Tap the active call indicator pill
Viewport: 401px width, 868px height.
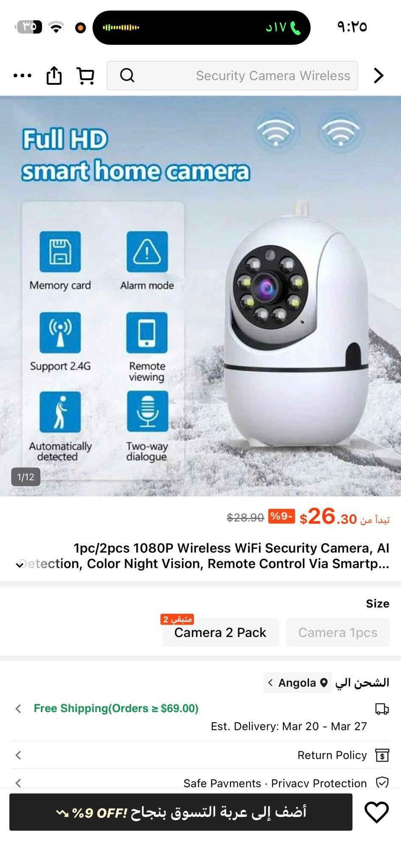(x=202, y=28)
